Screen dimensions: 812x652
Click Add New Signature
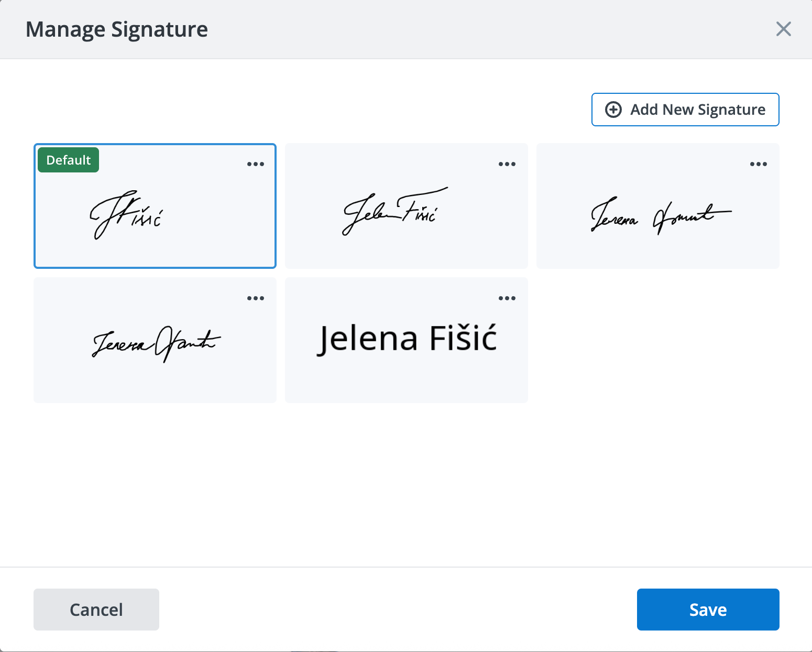pos(685,110)
